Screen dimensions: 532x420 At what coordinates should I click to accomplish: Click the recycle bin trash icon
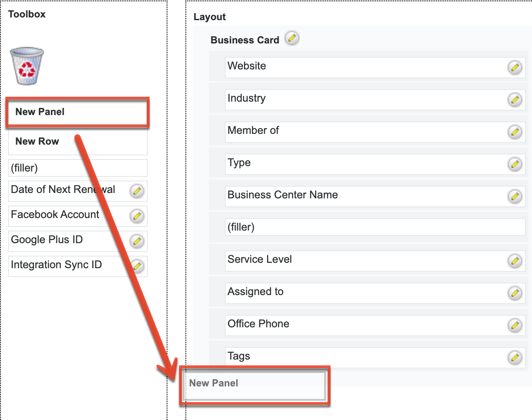26,67
